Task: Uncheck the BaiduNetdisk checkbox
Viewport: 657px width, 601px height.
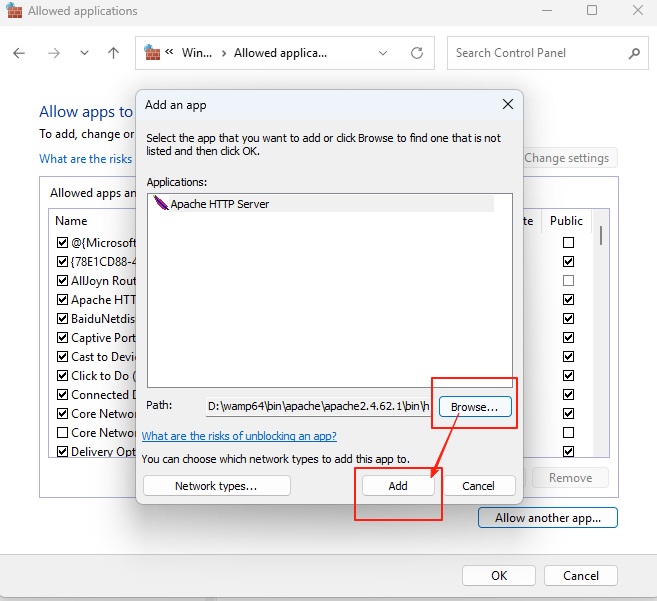Action: pos(62,319)
